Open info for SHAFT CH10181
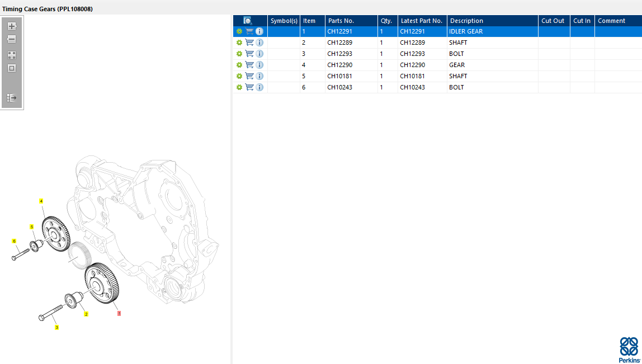 [x=259, y=75]
